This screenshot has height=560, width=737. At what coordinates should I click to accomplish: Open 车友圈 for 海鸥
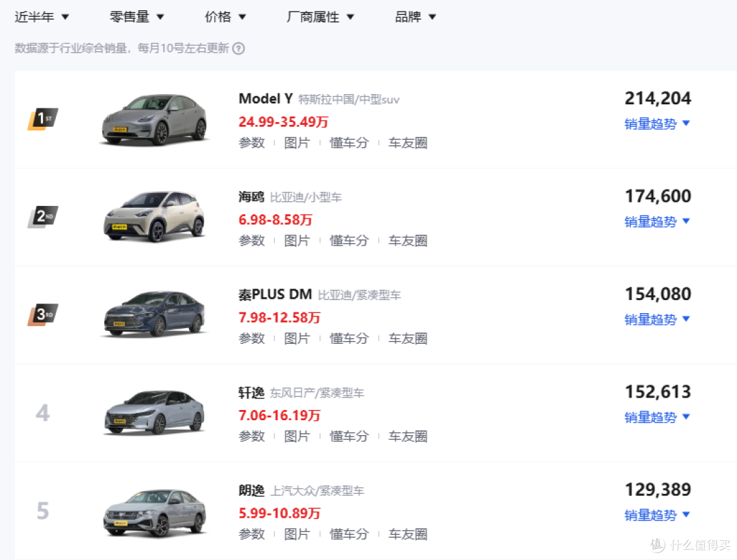[x=408, y=241]
